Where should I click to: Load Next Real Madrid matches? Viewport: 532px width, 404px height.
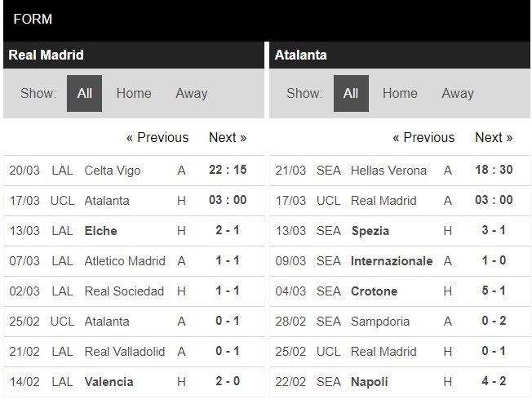click(x=228, y=137)
